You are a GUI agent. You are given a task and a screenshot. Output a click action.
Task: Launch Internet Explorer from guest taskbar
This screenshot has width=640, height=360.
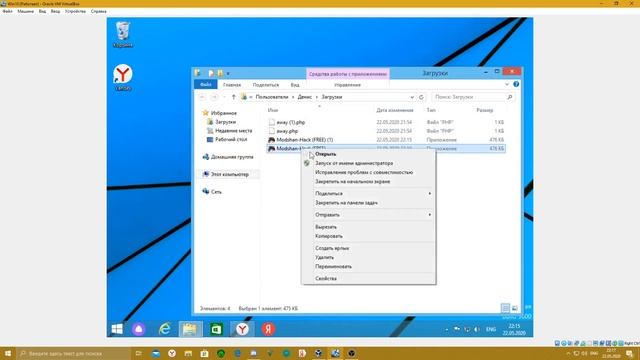[x=164, y=329]
